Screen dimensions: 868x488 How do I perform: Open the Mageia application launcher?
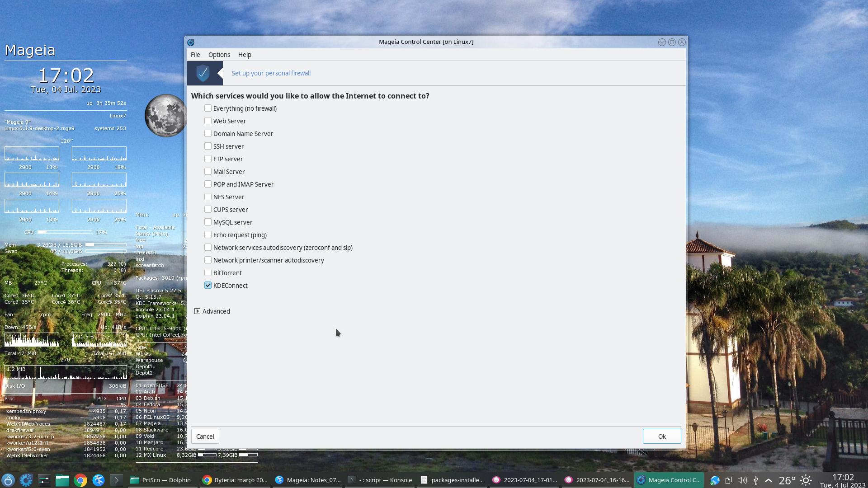pos(8,480)
